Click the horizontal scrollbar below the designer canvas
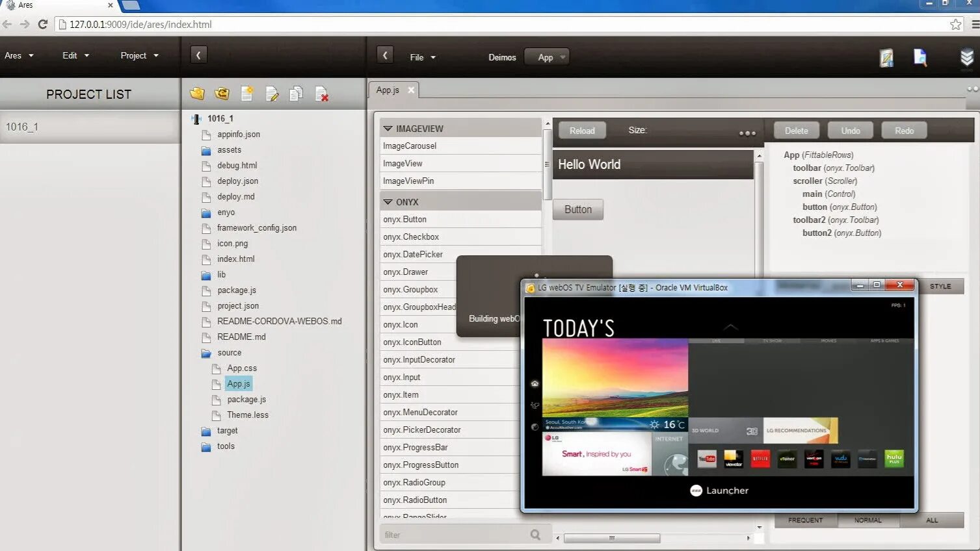Image resolution: width=980 pixels, height=551 pixels. (611, 538)
